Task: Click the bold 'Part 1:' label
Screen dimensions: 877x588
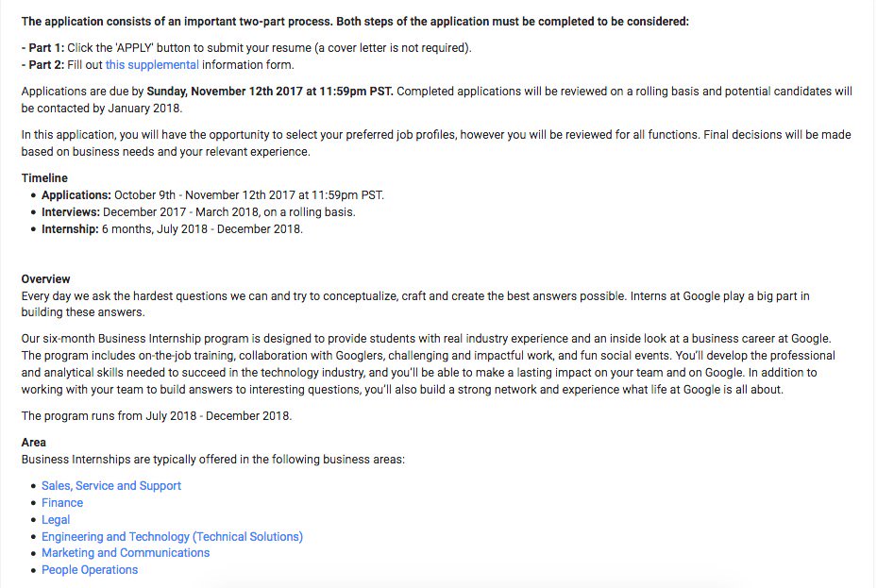Action: (x=42, y=47)
